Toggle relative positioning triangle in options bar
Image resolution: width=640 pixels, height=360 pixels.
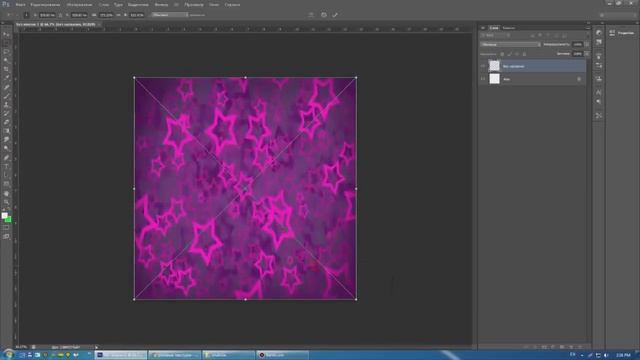click(x=60, y=15)
